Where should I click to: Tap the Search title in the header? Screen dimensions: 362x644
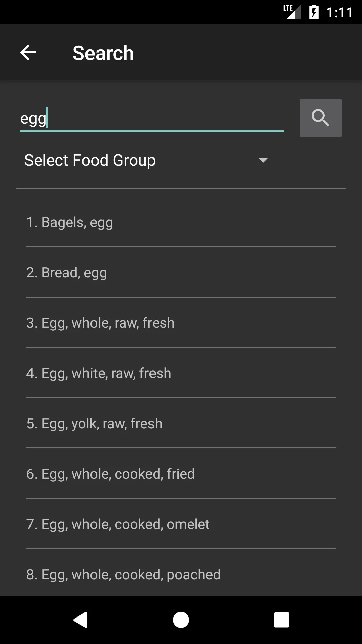pos(103,53)
